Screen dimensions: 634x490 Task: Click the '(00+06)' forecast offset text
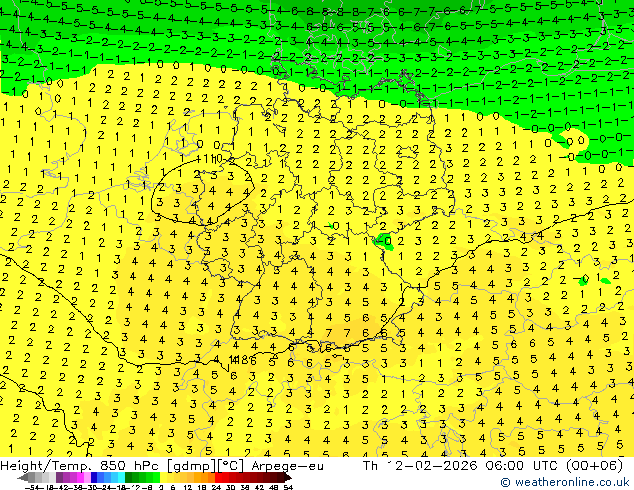(594, 466)
